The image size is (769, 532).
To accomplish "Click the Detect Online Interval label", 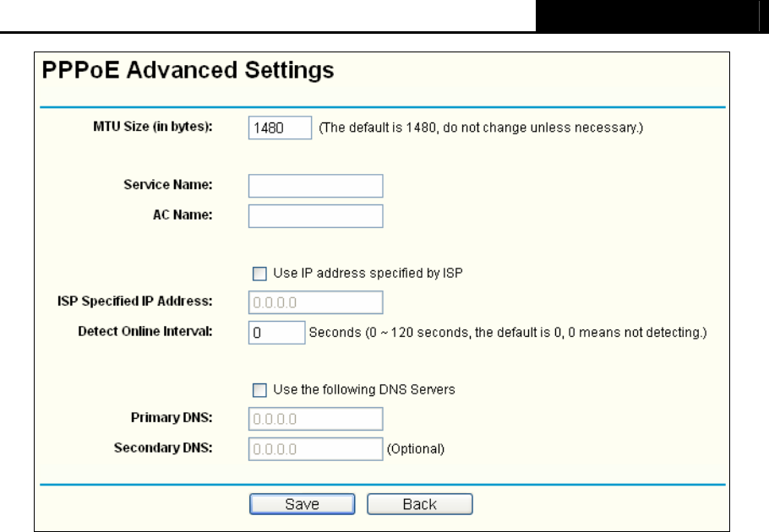I will point(145,332).
